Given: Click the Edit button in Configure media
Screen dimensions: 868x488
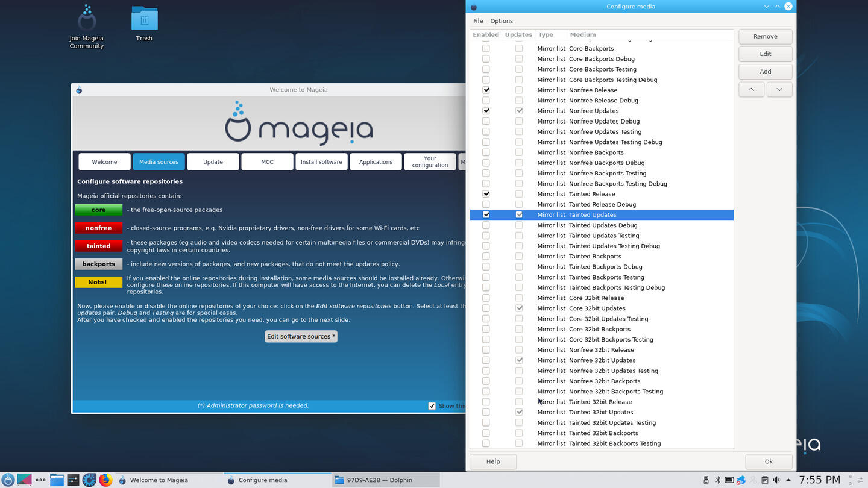Looking at the screenshot, I should click(766, 54).
